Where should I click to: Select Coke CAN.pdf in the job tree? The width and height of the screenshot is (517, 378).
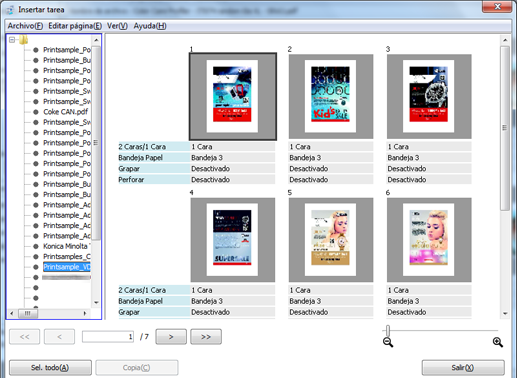(66, 112)
